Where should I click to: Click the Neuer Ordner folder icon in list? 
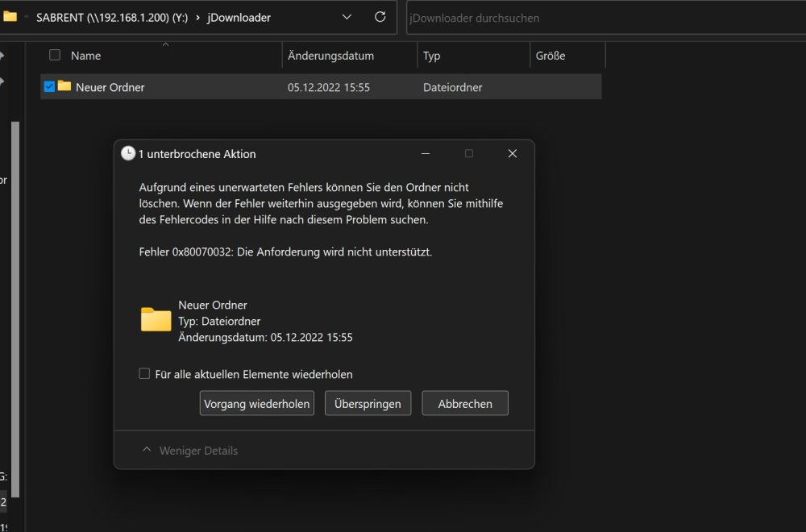click(64, 85)
